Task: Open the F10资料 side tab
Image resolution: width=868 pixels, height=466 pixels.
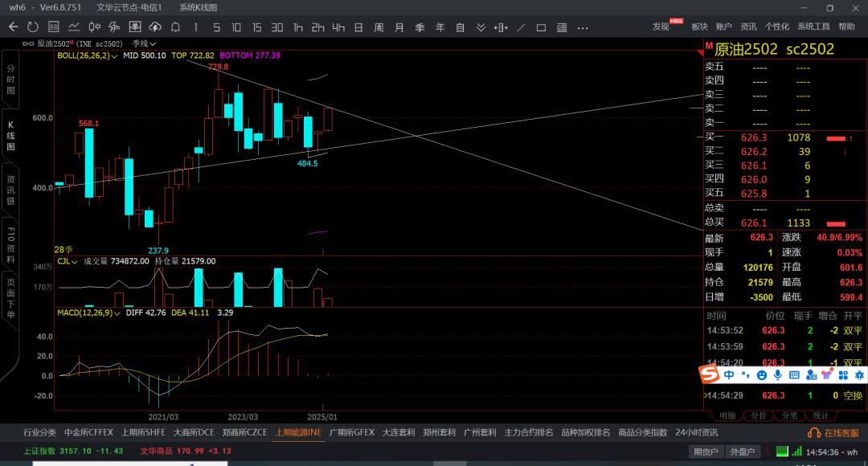Action: (x=10, y=244)
